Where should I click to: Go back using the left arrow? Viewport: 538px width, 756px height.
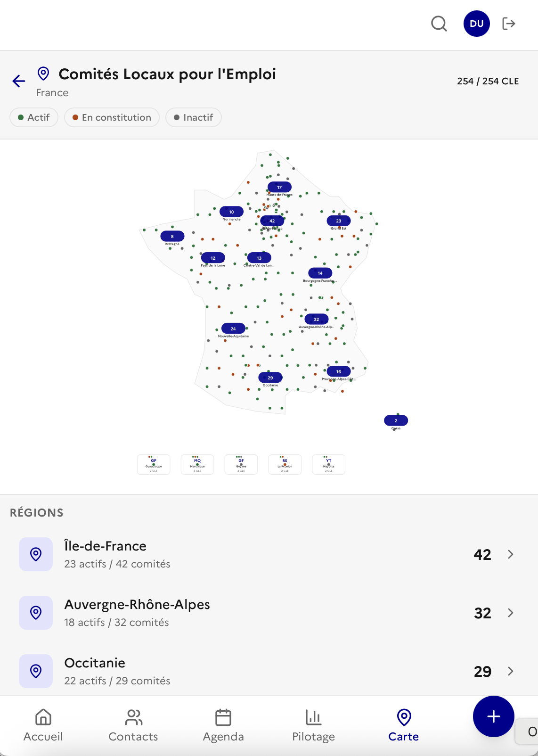click(19, 81)
